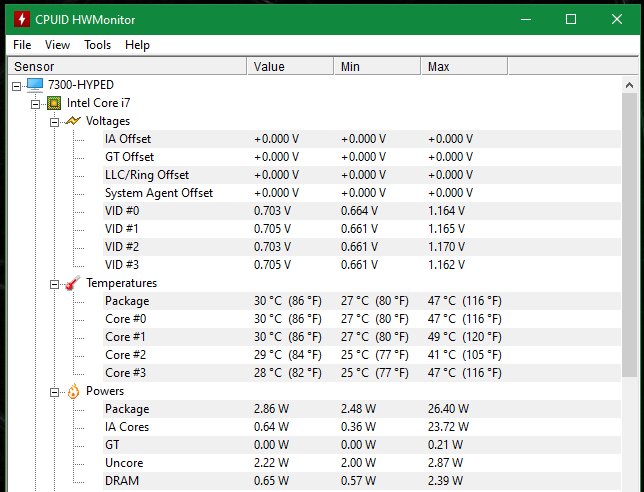Select the IA Cores row
644x492 pixels.
coord(362,427)
